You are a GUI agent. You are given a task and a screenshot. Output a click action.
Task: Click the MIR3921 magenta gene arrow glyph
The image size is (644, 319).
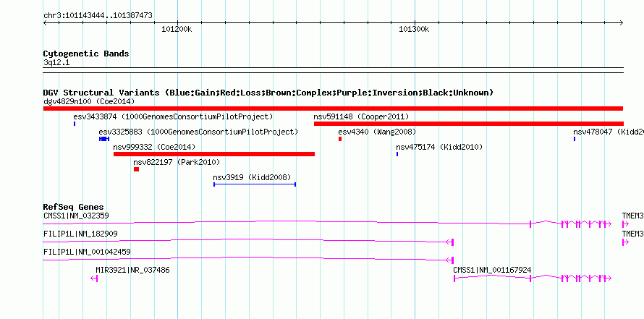[94, 278]
